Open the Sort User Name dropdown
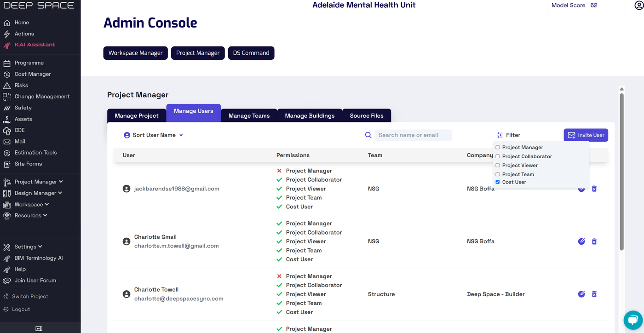The width and height of the screenshot is (644, 333). (x=154, y=135)
